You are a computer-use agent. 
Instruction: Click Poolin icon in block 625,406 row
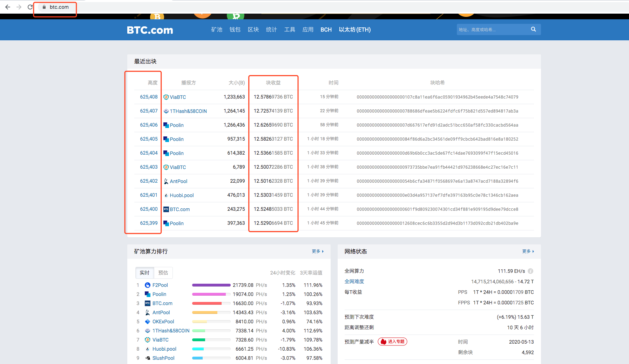point(166,125)
